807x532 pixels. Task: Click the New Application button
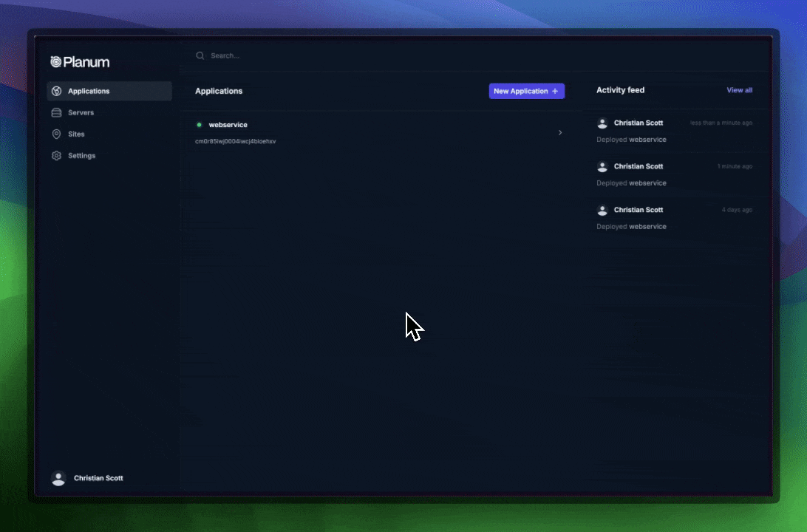tap(526, 91)
